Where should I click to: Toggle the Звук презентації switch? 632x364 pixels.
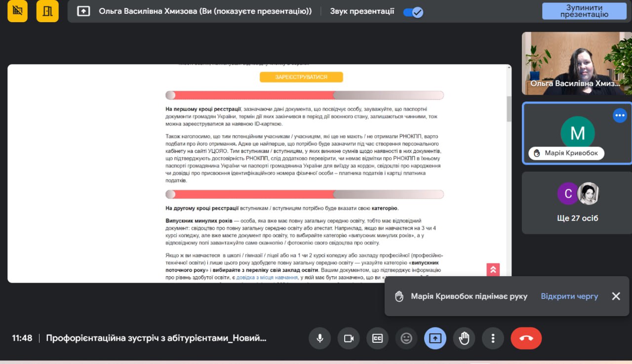coord(413,12)
